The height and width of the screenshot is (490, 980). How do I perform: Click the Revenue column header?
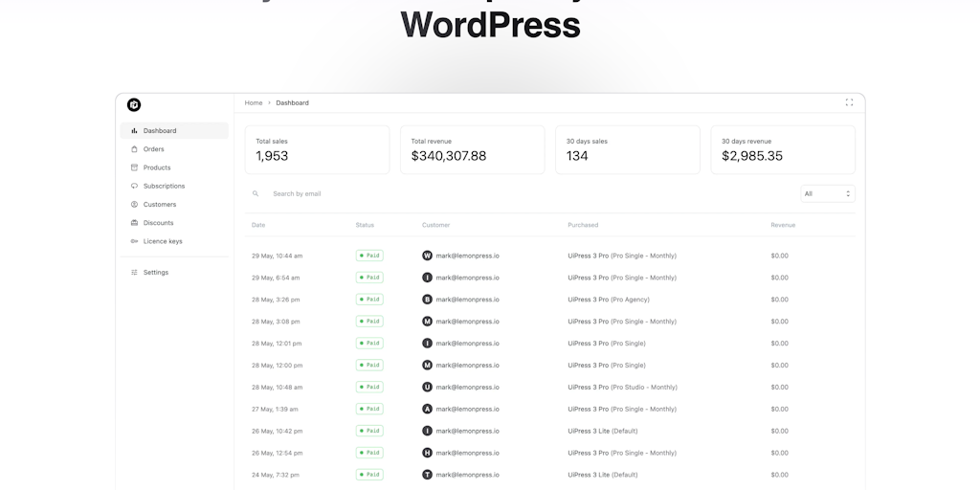click(x=783, y=225)
